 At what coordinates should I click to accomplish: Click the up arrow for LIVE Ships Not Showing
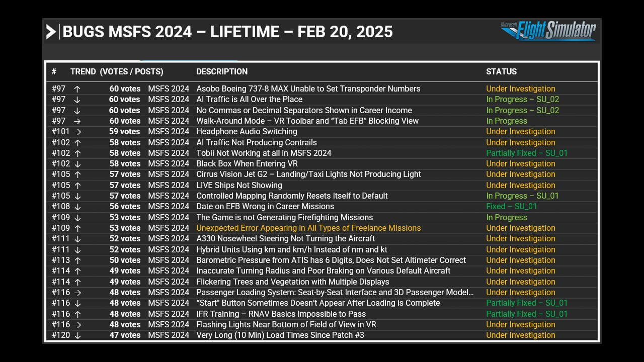tap(77, 186)
